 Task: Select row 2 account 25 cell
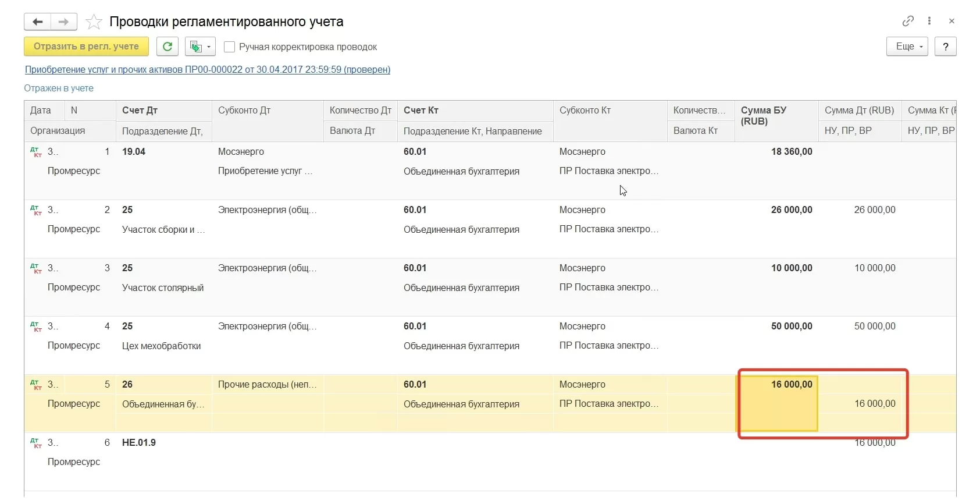pyautogui.click(x=127, y=210)
